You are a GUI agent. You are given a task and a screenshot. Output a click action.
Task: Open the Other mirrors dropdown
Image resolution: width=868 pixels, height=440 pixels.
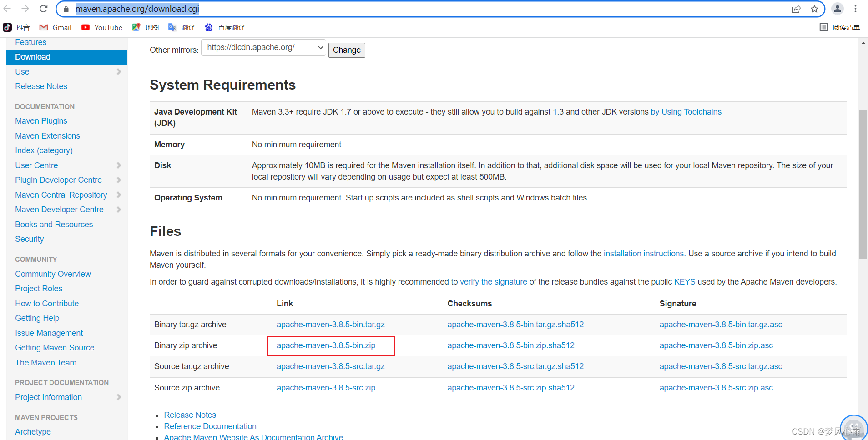pos(264,47)
